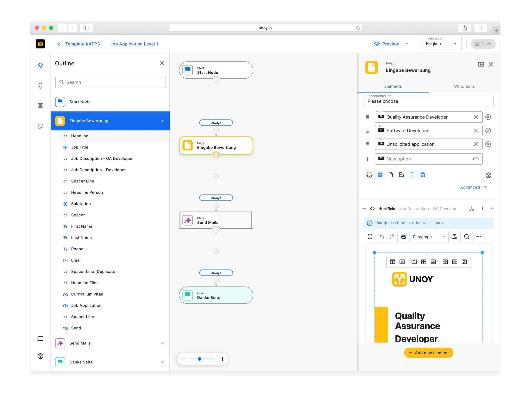Go back via the Template KAPPS link
The width and height of the screenshot is (532, 399).
(x=82, y=44)
